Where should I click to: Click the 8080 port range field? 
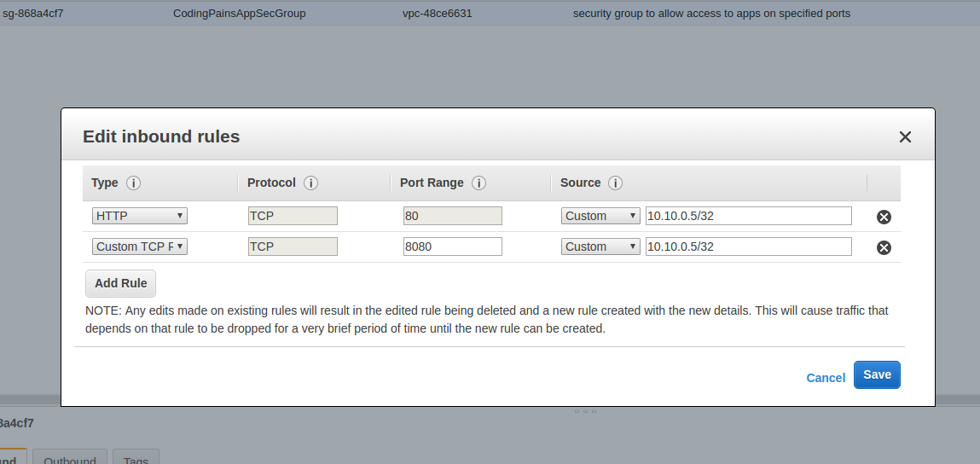point(453,246)
